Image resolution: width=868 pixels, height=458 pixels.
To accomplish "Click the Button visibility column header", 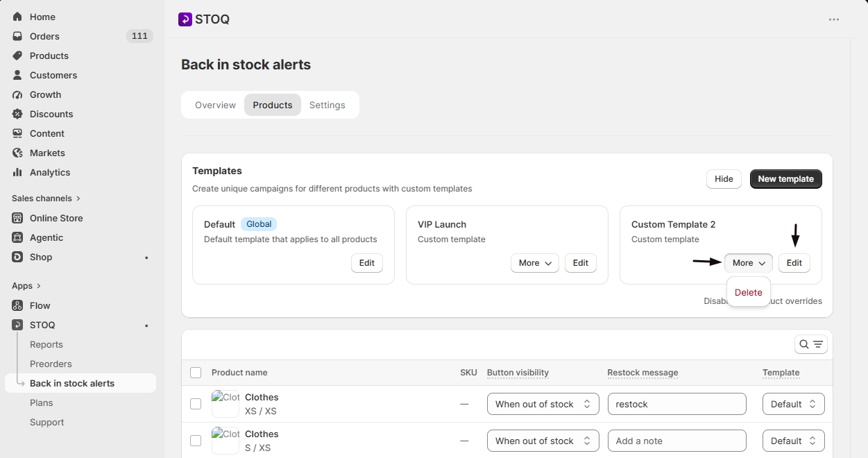I will (x=518, y=373).
